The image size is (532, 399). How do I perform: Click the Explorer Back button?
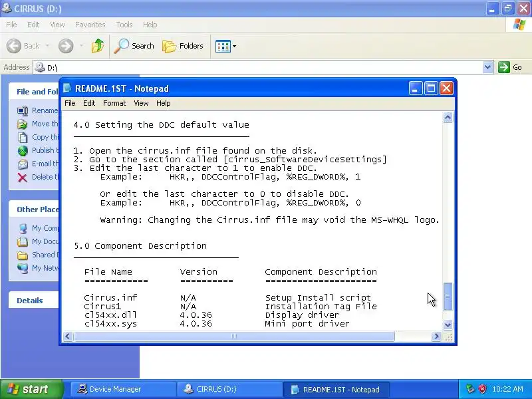point(23,46)
